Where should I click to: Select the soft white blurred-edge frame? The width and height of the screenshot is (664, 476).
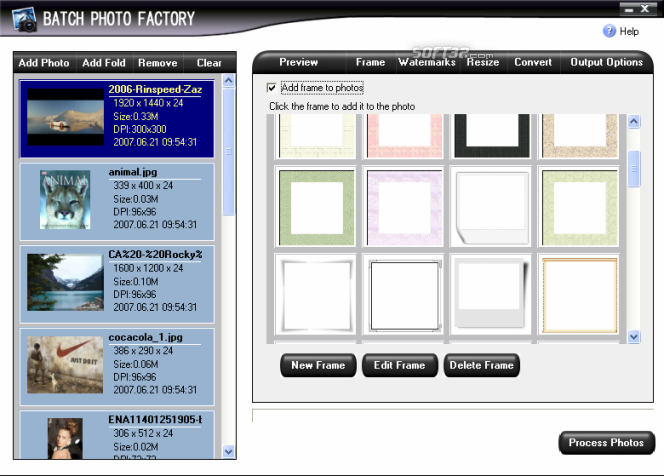(x=317, y=296)
